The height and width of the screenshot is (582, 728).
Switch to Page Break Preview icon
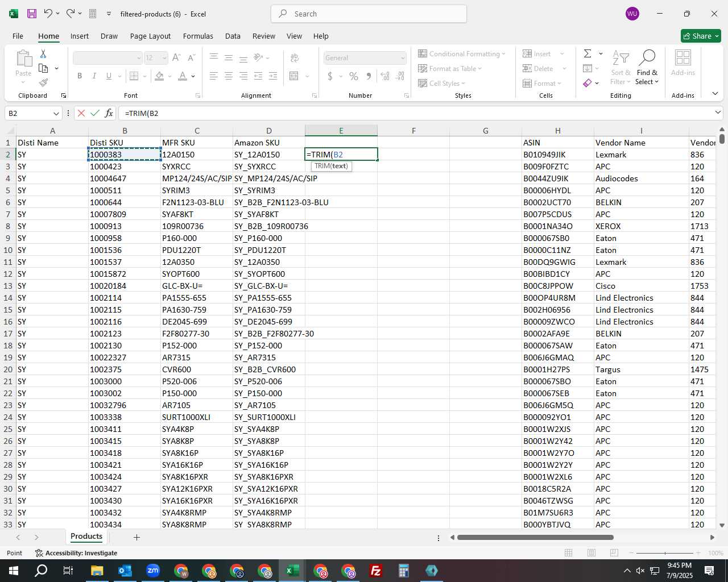pyautogui.click(x=614, y=553)
